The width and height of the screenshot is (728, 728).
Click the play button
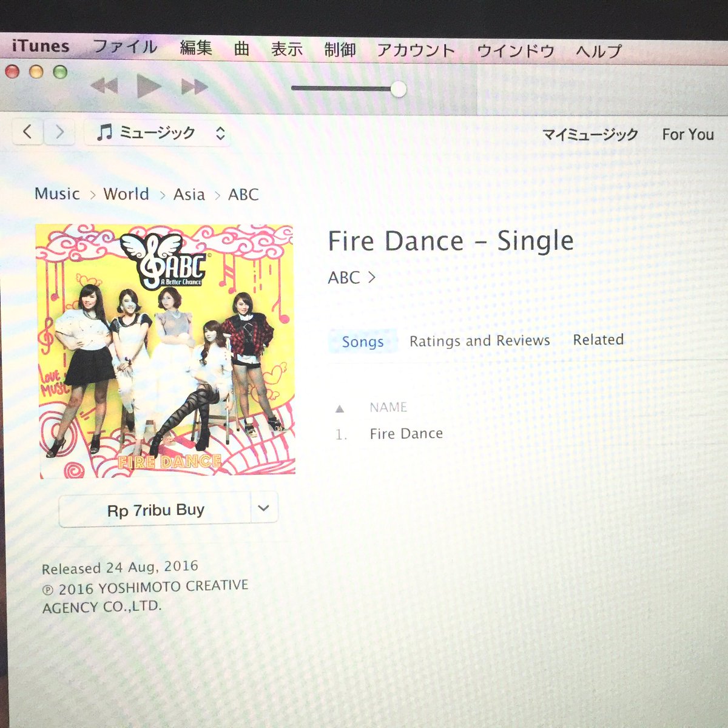click(x=149, y=86)
